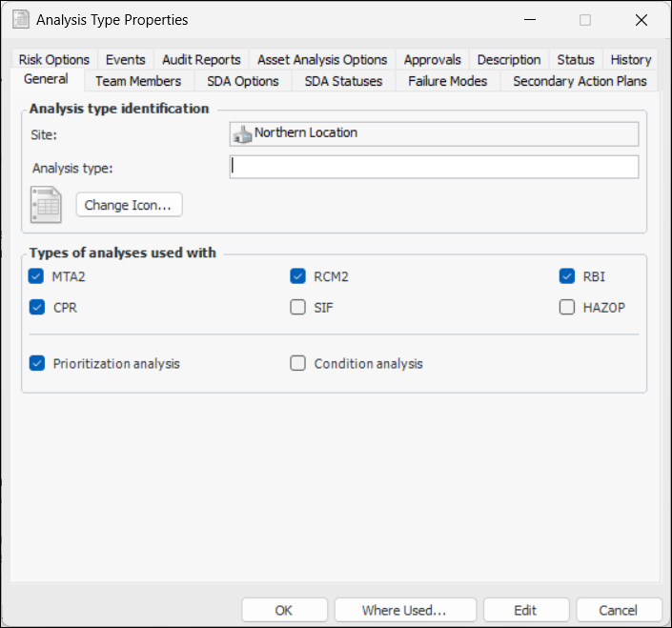Click the title bar document icon

click(x=20, y=19)
